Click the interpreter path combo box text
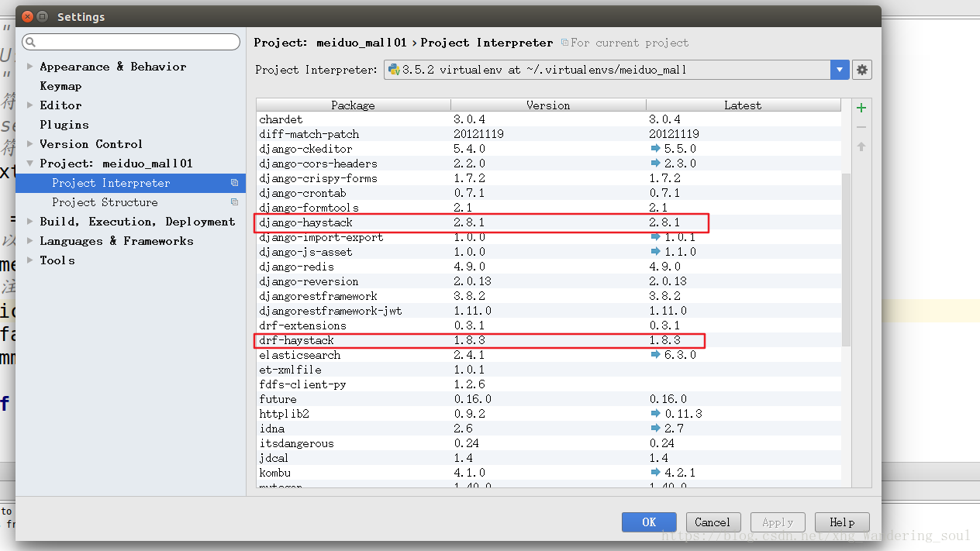 (x=544, y=70)
